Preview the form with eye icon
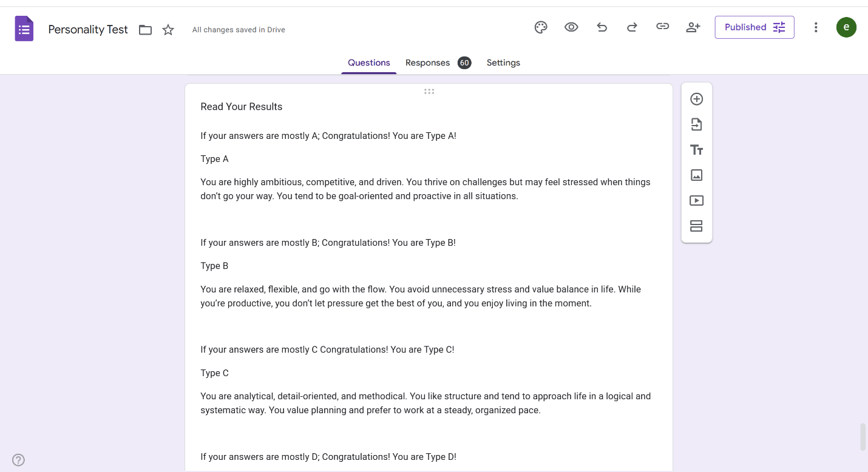 click(571, 27)
